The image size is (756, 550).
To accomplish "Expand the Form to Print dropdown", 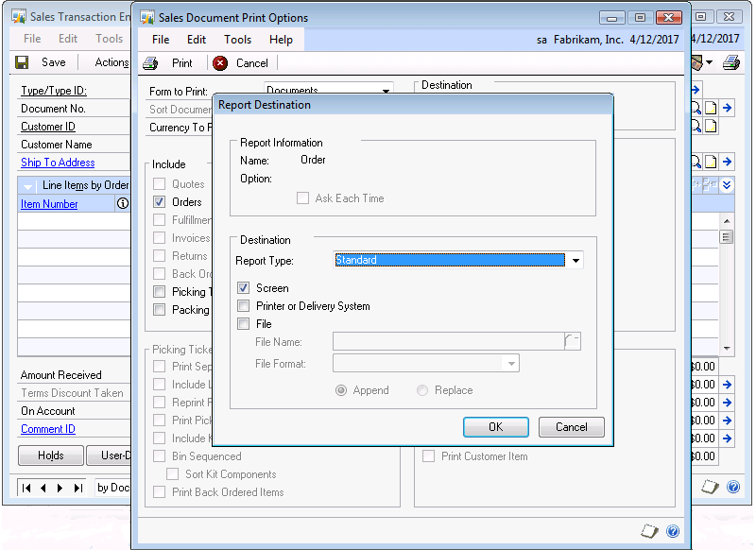I will [x=386, y=92].
